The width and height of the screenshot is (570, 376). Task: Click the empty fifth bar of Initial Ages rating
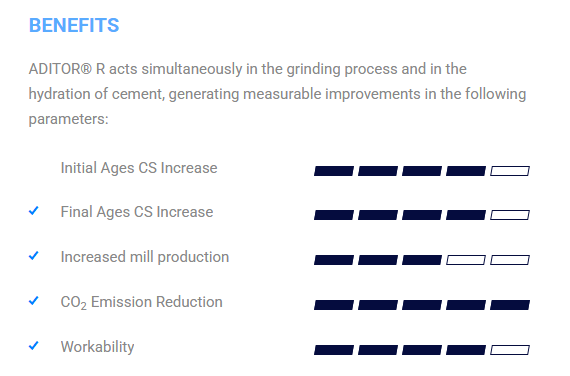click(510, 171)
